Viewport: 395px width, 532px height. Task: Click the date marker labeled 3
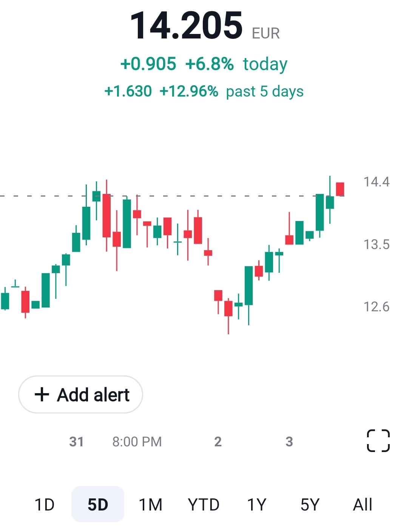coord(289,441)
